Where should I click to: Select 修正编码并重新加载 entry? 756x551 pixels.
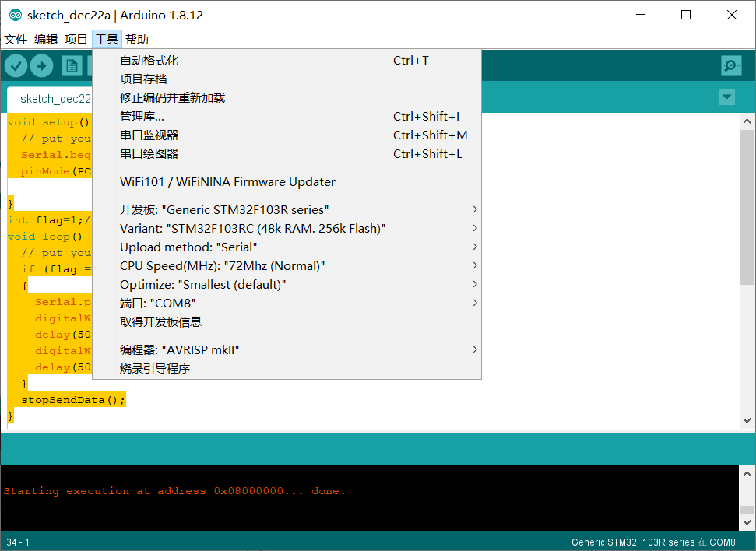[x=287, y=98]
